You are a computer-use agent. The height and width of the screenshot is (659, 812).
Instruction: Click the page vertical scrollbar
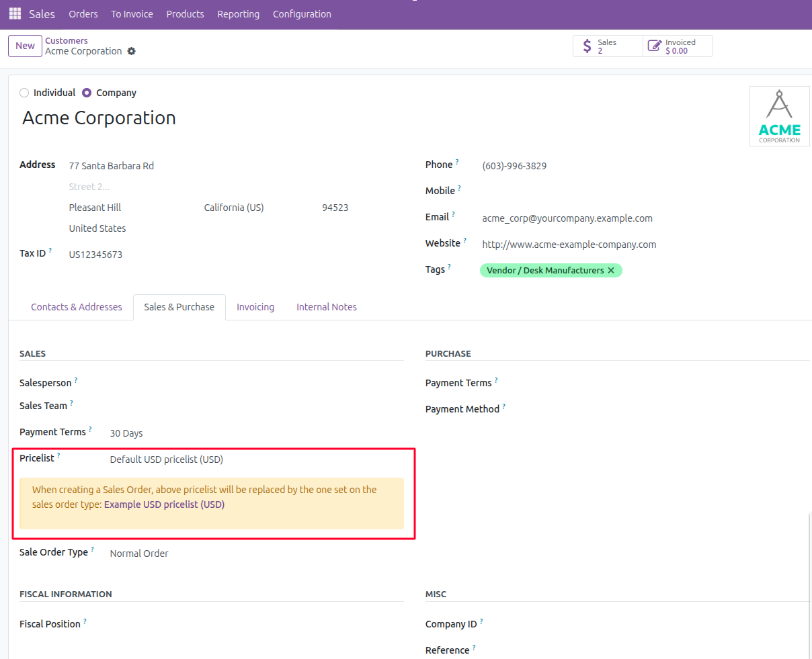click(x=809, y=584)
